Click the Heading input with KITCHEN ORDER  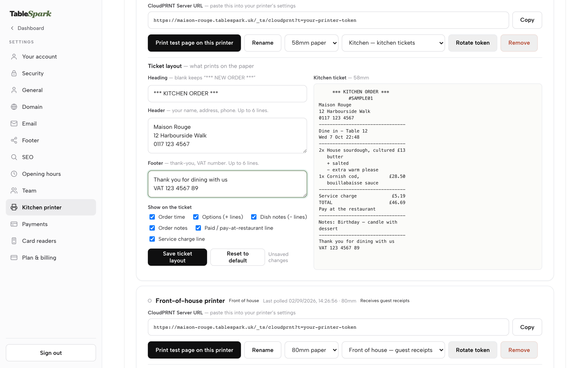click(x=227, y=94)
